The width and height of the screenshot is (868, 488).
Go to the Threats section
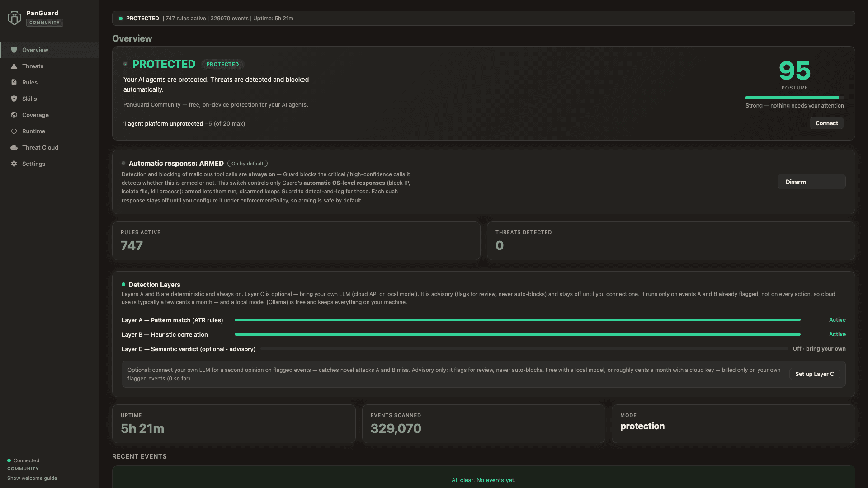(x=50, y=66)
